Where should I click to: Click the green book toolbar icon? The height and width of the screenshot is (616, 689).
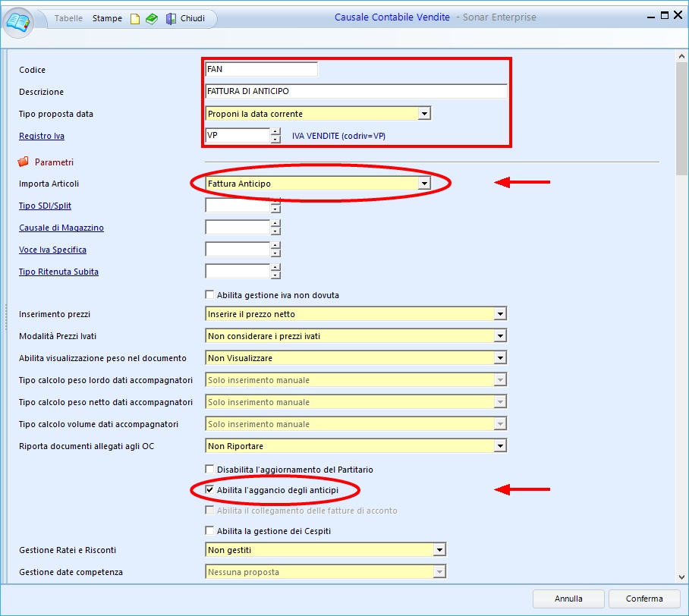point(152,18)
